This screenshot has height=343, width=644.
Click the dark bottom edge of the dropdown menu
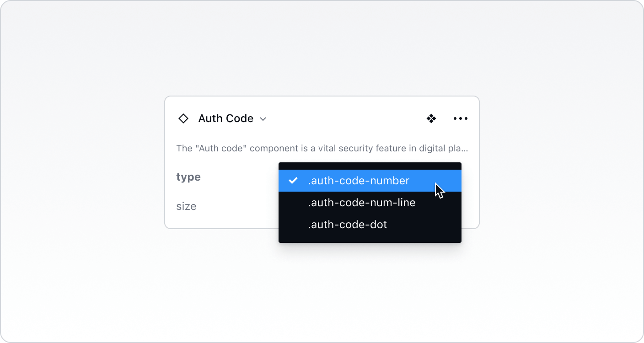click(x=370, y=239)
